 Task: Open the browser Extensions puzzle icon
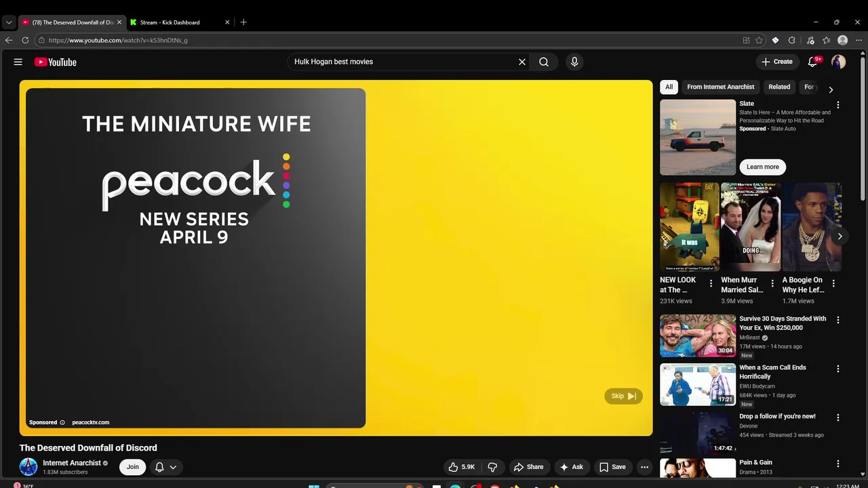(x=792, y=40)
